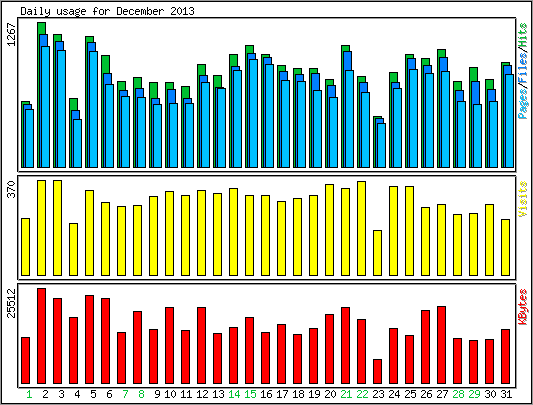Click day label 31 on bottom axis
The width and height of the screenshot is (533, 405).
(506, 394)
